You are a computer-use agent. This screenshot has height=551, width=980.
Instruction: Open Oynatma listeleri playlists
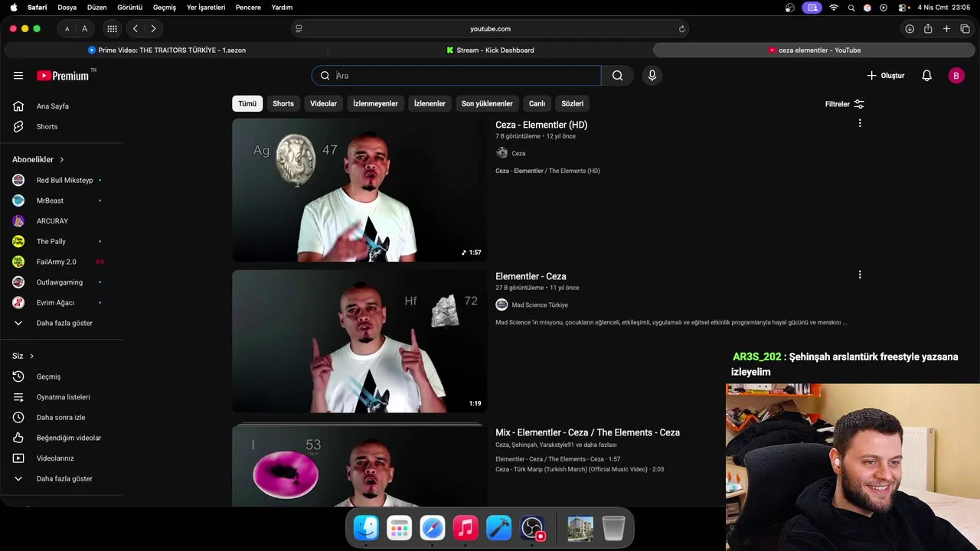tap(61, 397)
